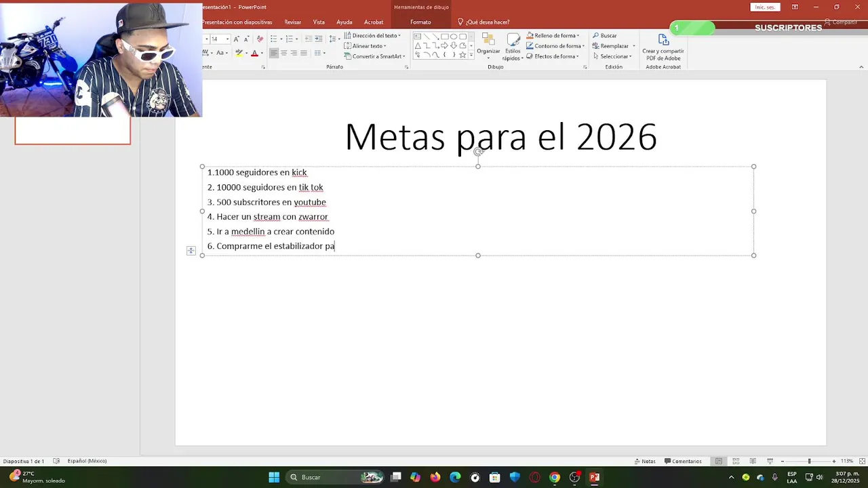Open the Párrafo dialog launcher
This screenshot has width=868, height=488.
pyautogui.click(x=407, y=67)
